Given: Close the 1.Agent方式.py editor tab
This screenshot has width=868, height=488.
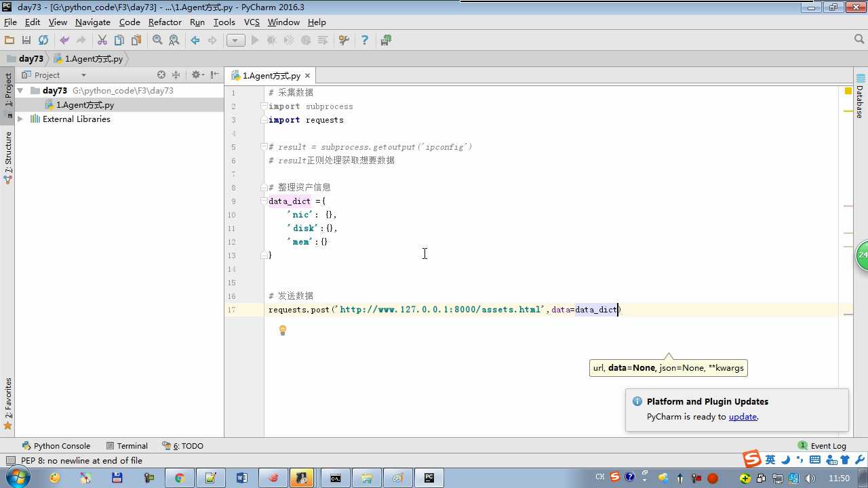Looking at the screenshot, I should [x=307, y=76].
